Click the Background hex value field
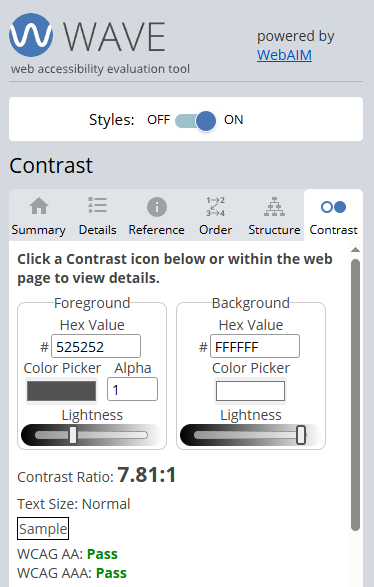The width and height of the screenshot is (374, 587). pos(255,346)
